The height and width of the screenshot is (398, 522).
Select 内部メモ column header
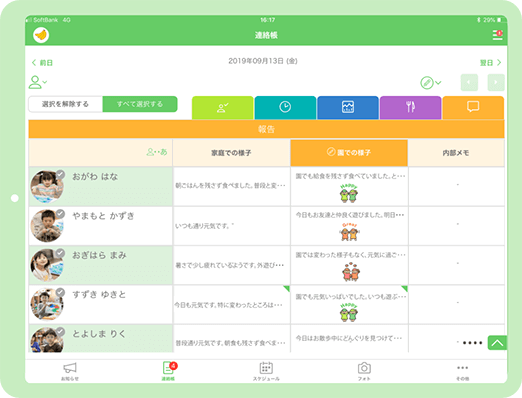tap(456, 153)
